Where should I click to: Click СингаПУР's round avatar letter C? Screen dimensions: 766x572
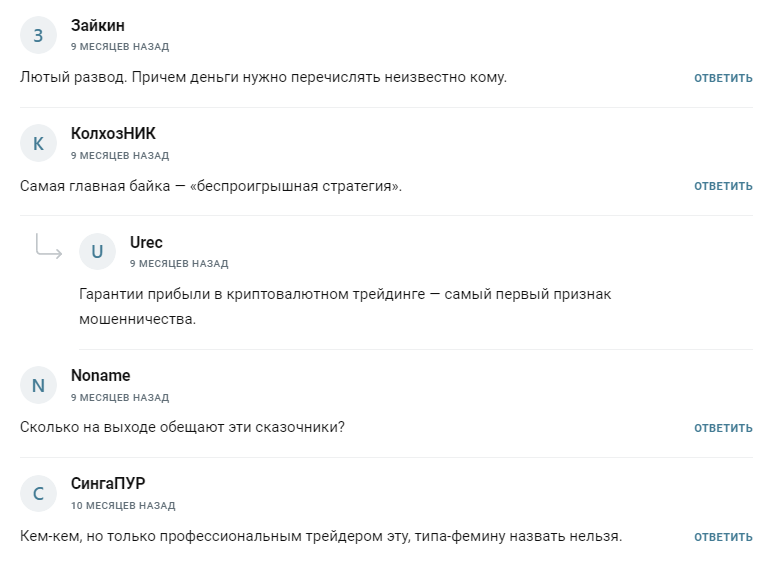point(38,494)
